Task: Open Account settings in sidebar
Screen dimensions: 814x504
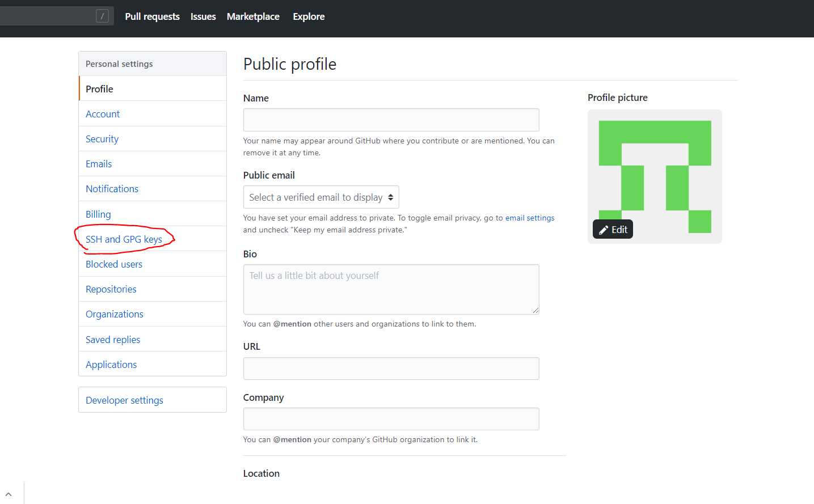Action: tap(153, 113)
